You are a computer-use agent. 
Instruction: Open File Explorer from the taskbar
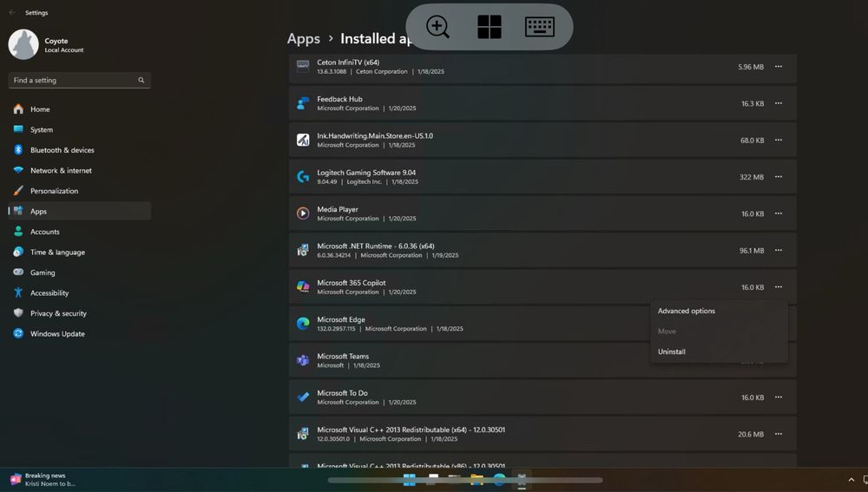(x=477, y=479)
